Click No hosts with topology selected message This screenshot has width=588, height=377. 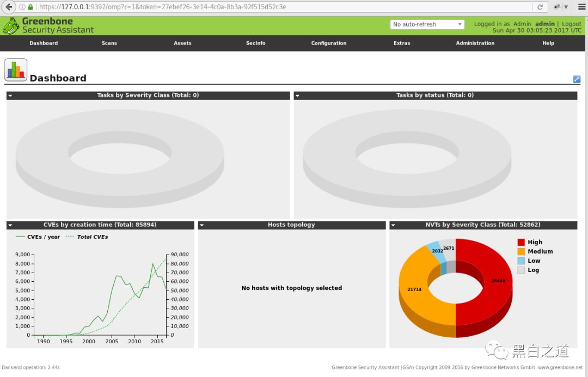click(x=292, y=288)
